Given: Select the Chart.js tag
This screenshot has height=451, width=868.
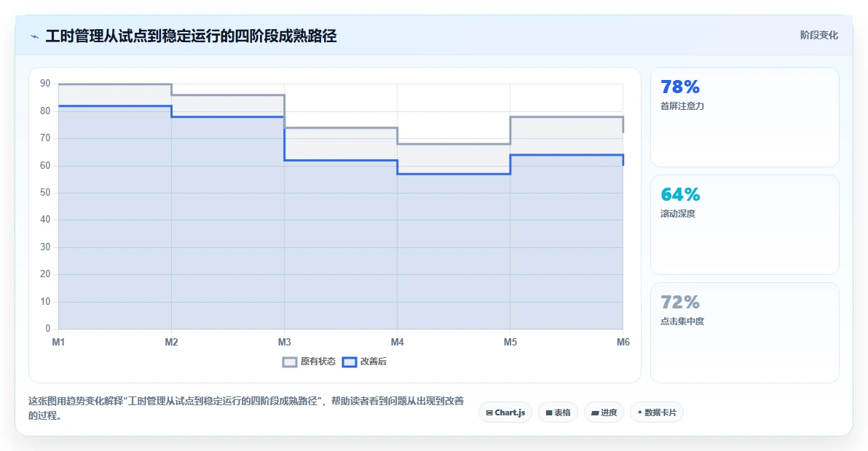Looking at the screenshot, I should coord(505,412).
